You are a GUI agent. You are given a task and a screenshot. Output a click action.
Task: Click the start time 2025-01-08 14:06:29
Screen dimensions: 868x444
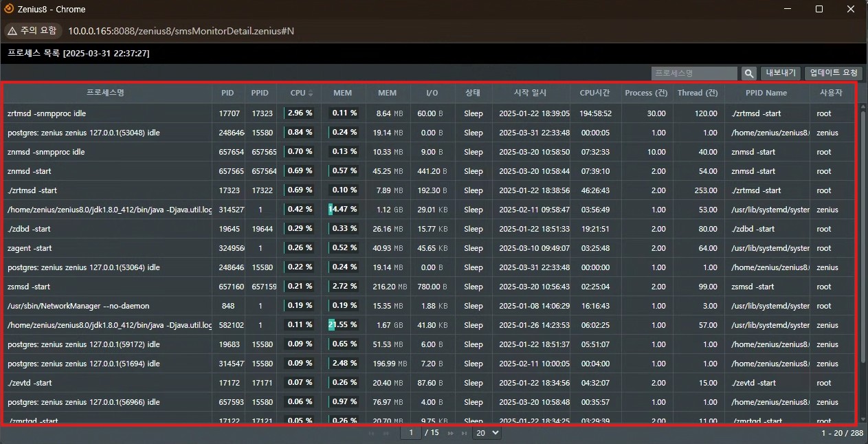[x=534, y=306]
